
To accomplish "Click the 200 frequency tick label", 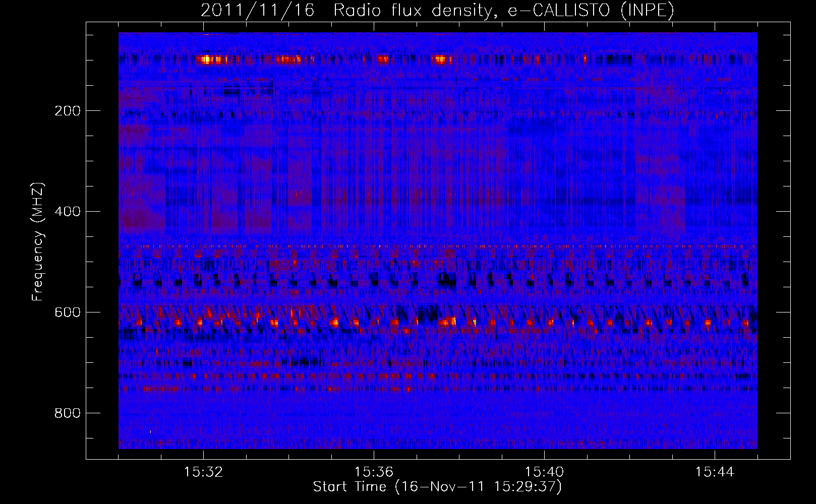I will 68,111.
